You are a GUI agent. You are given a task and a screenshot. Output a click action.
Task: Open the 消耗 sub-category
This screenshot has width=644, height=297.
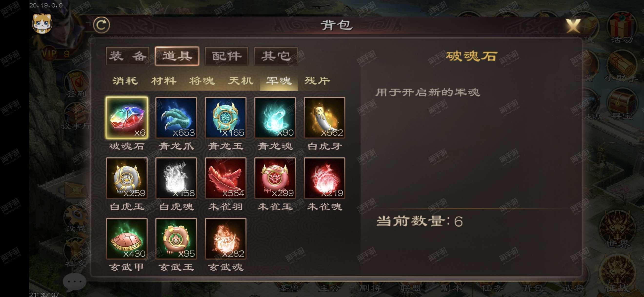[x=125, y=81]
